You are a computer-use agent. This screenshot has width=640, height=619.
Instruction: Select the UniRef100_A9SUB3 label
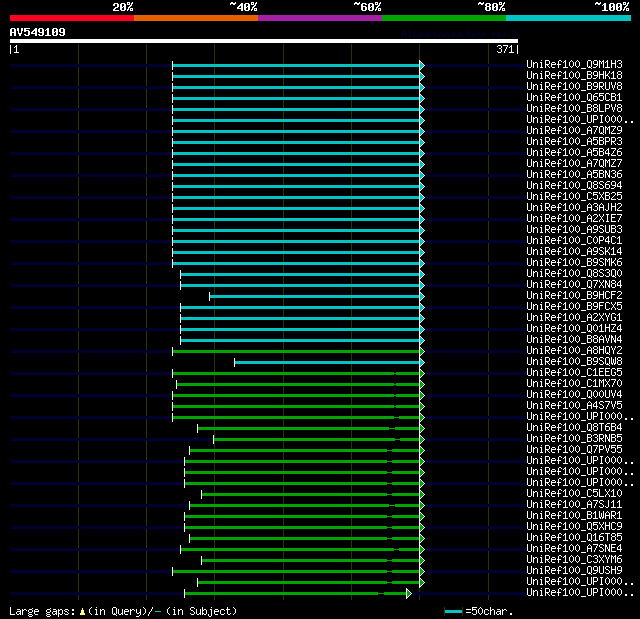[x=574, y=230]
